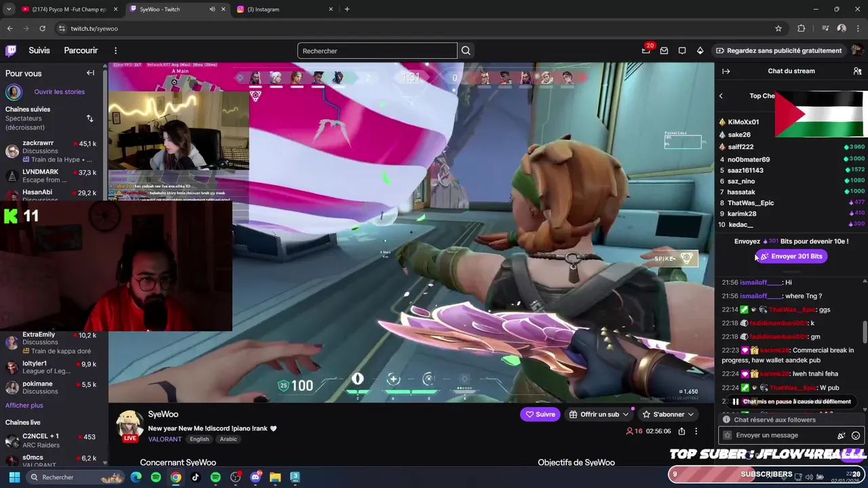Open the Chrome tab search dropdown
This screenshot has width=868, height=488.
coord(9,9)
